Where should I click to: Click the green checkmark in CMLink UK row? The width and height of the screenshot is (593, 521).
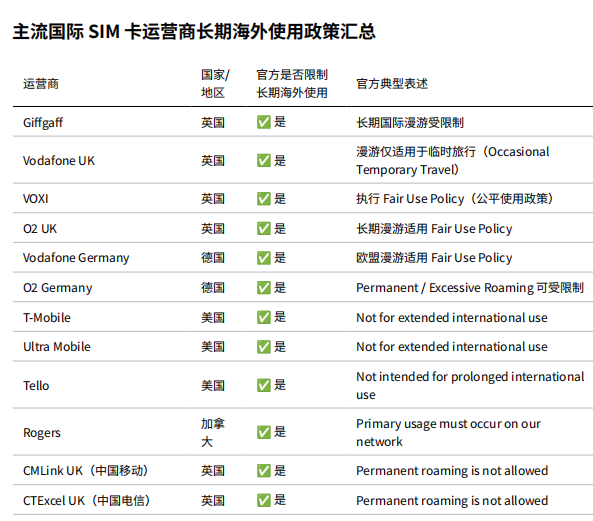coord(264,471)
